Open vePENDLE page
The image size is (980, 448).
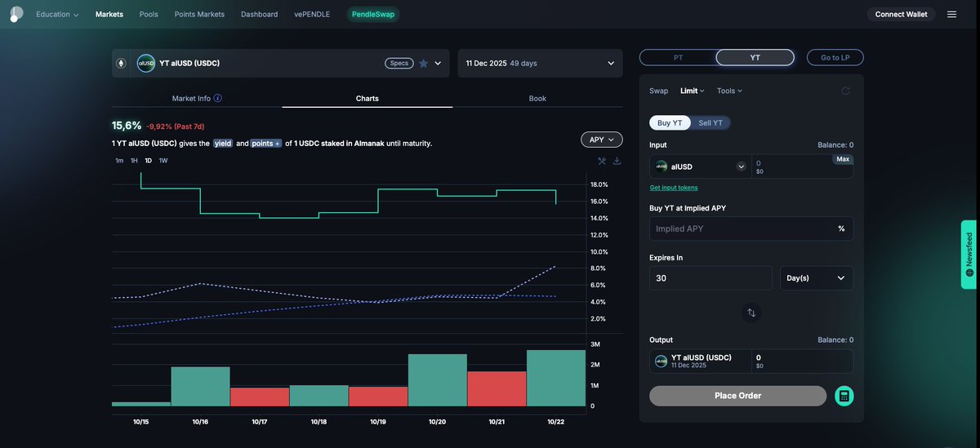point(312,14)
